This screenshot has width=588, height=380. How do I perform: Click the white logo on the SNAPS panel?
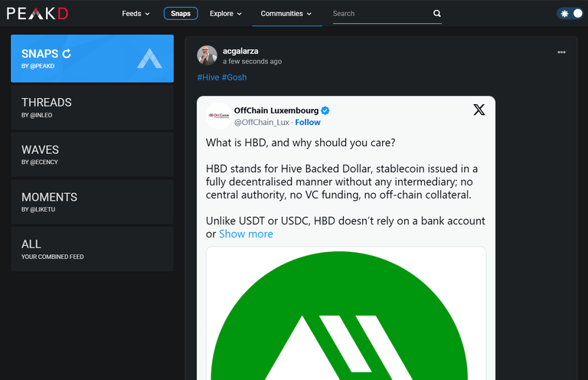[x=149, y=58]
